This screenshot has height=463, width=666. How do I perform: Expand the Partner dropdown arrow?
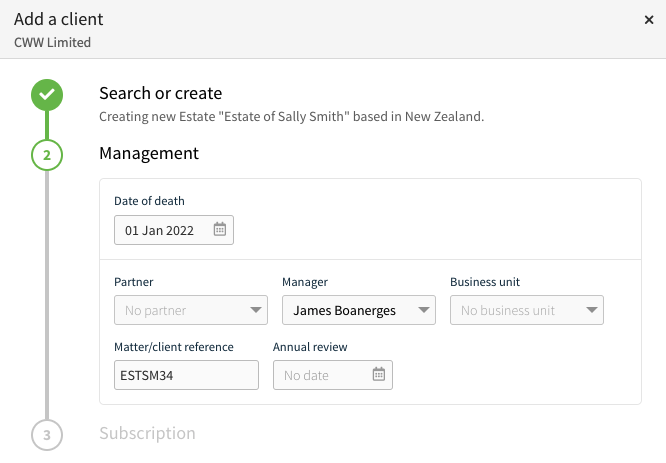pos(255,310)
